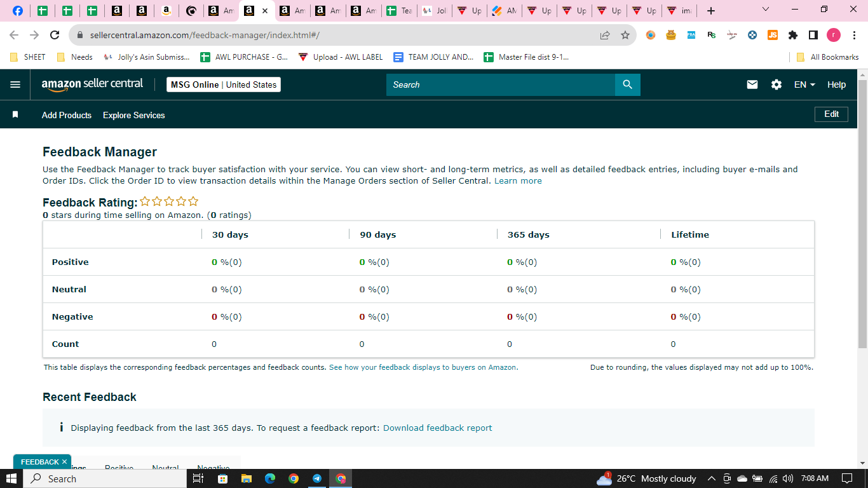Open Task View on the taskbar
Image resolution: width=868 pixels, height=488 pixels.
point(198,478)
